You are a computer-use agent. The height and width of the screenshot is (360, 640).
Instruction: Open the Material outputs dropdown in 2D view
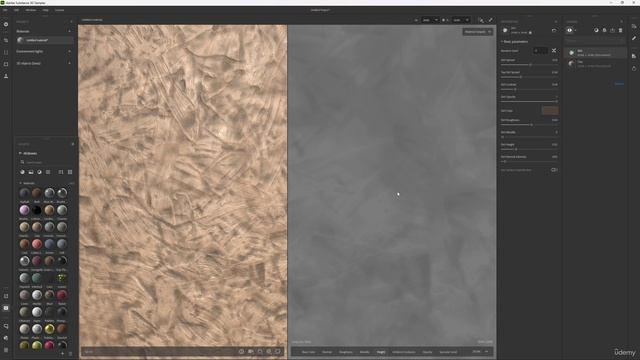(478, 32)
